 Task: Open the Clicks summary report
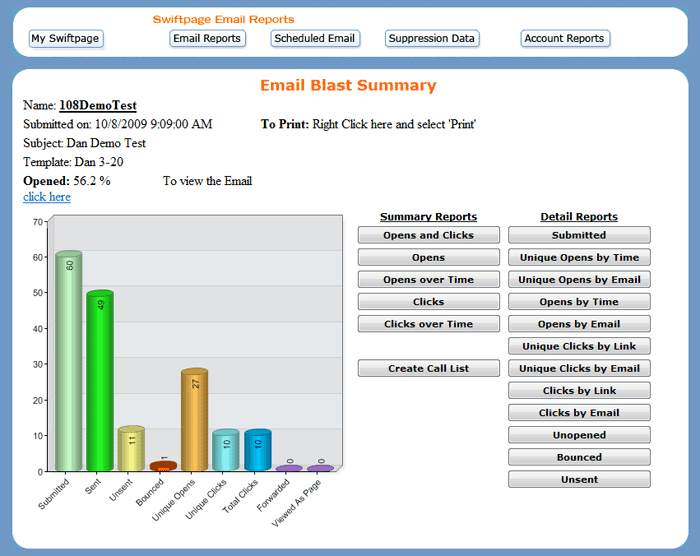[x=429, y=301]
